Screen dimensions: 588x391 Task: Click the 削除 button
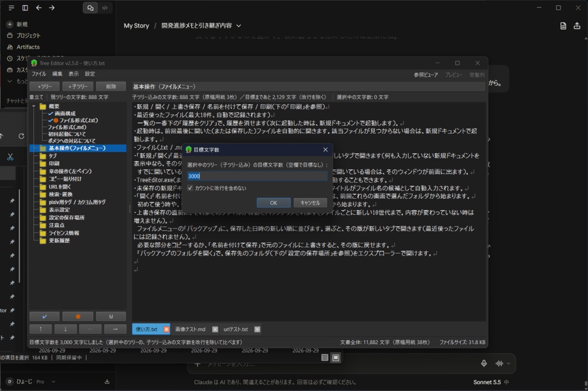[x=111, y=86]
